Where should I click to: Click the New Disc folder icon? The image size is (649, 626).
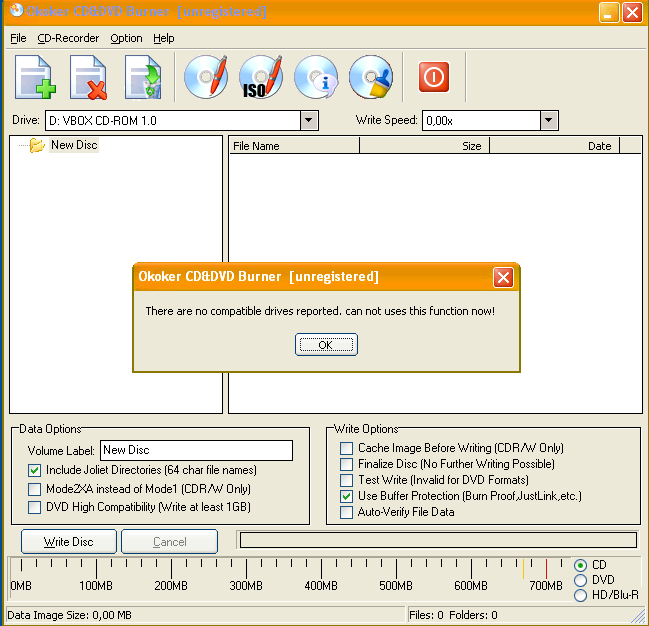coord(37,145)
